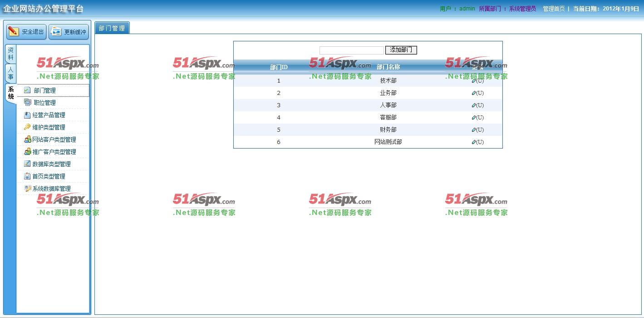Open 系统数据库管理 in the sidebar
Image resolution: width=644 pixels, height=318 pixels.
click(x=51, y=189)
